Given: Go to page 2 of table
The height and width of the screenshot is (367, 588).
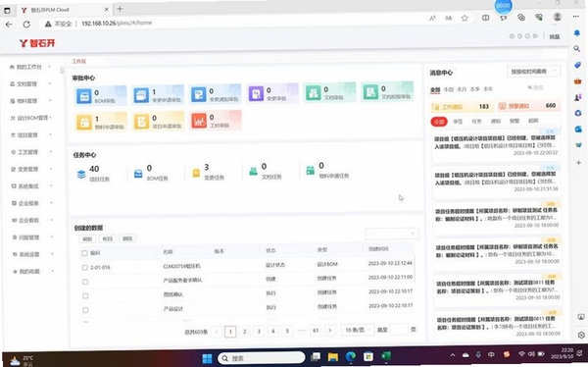Looking at the screenshot, I should coord(244,332).
